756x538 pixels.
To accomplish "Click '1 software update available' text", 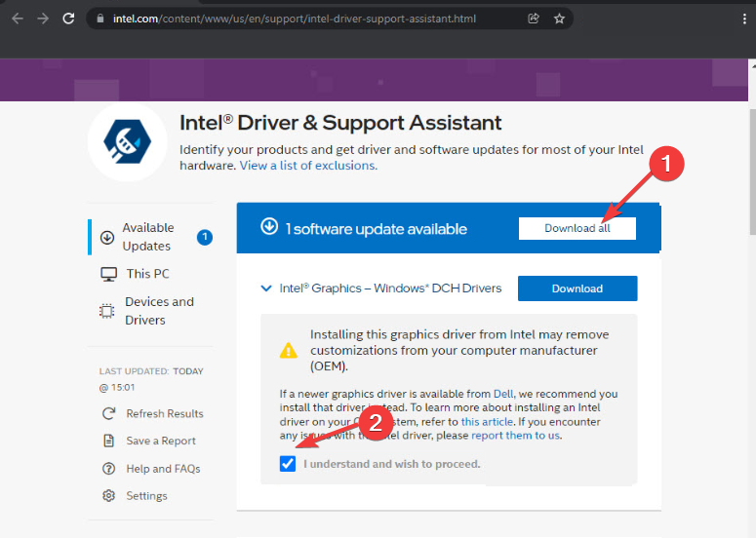I will (x=377, y=229).
